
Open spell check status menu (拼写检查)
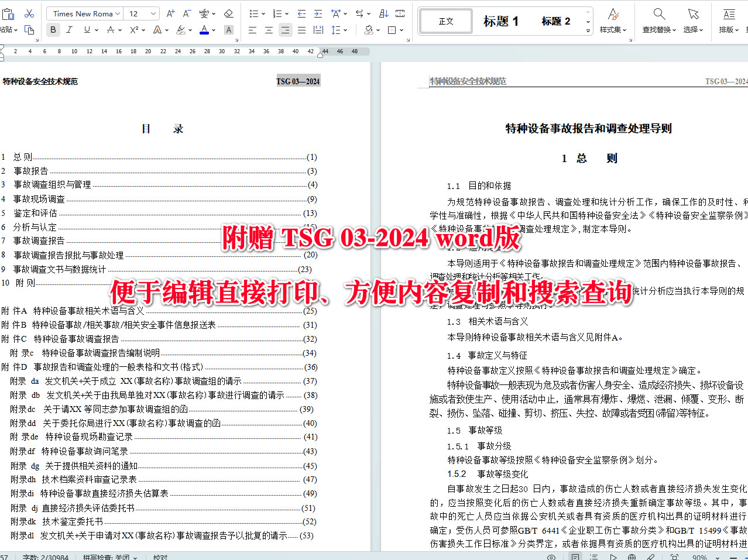tap(110, 557)
